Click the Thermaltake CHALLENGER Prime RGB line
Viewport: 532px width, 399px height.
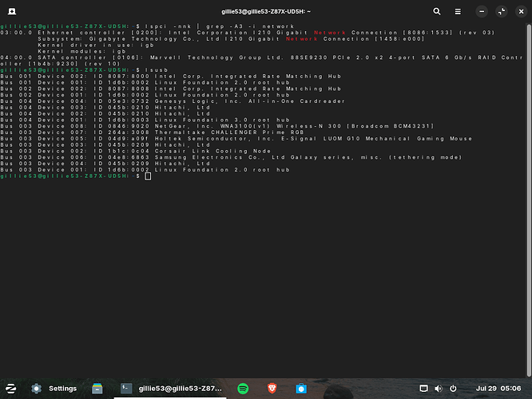[152, 132]
